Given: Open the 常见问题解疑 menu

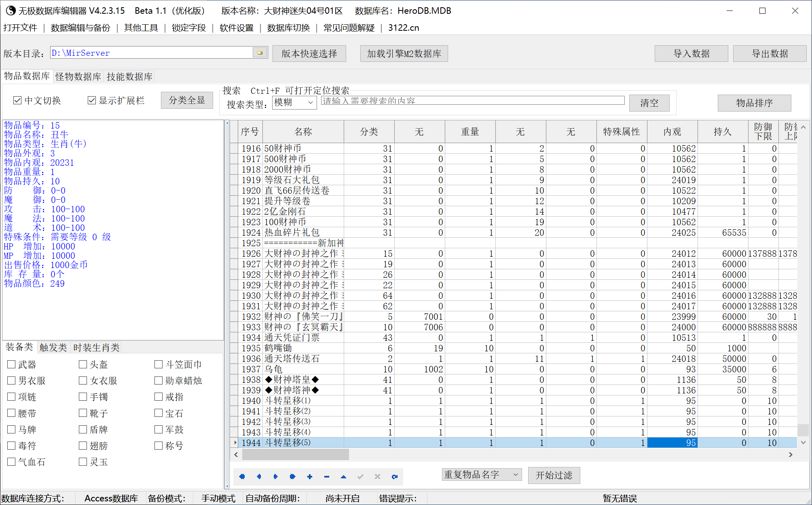Looking at the screenshot, I should (x=349, y=28).
